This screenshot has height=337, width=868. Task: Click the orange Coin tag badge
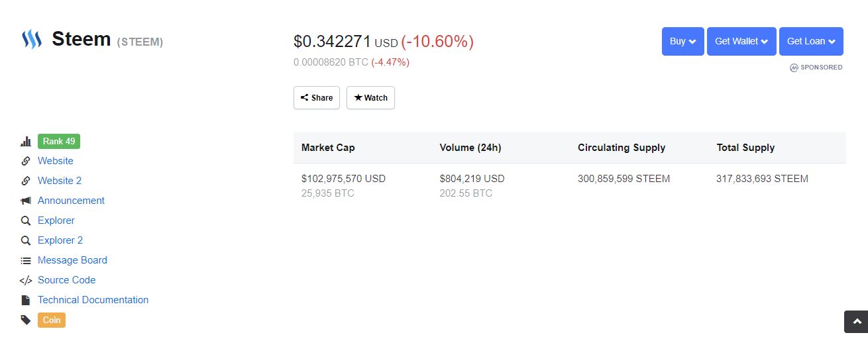[x=52, y=320]
